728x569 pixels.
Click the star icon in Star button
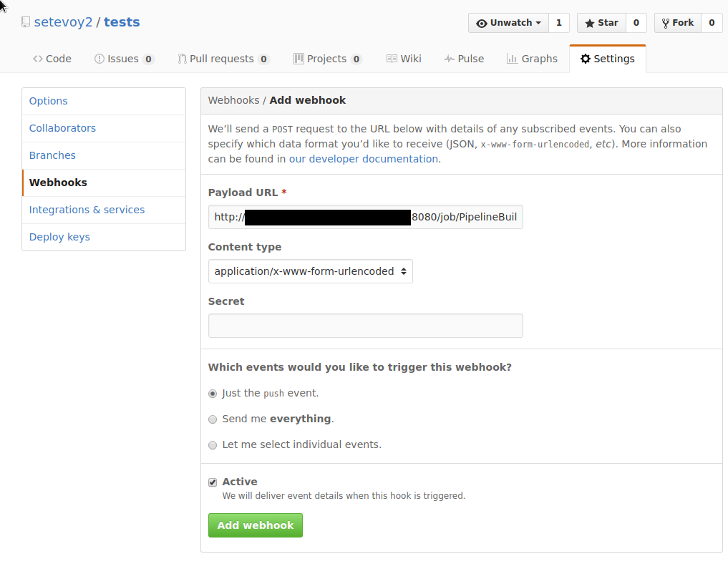coord(590,23)
